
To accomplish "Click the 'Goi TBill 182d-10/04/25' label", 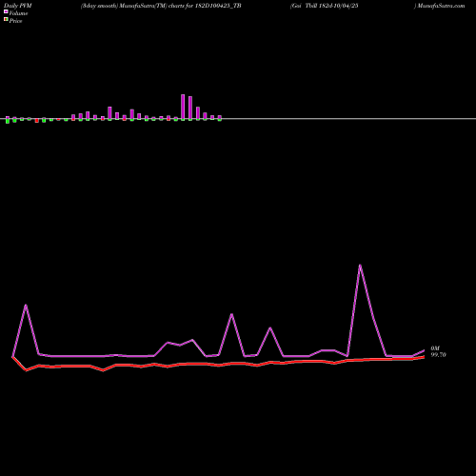I will click(325, 6).
